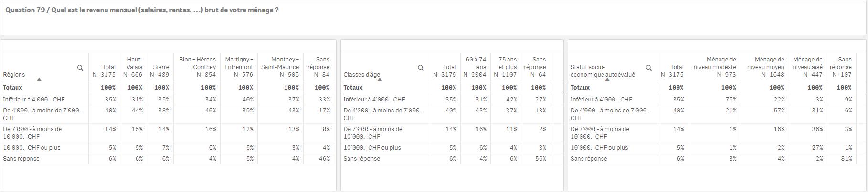Select Sion – Hérens – Conthey column header
The width and height of the screenshot is (868, 192).
click(x=197, y=67)
